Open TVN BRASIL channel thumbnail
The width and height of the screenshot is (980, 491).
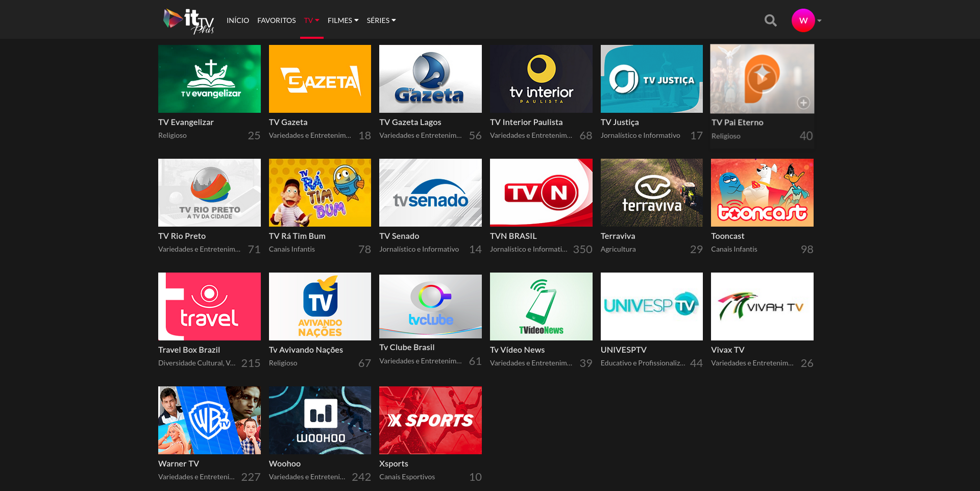[x=541, y=192]
